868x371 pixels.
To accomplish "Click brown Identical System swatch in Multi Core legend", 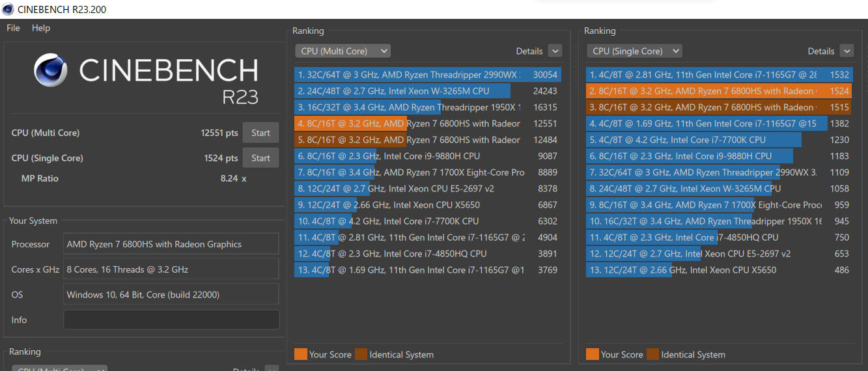I will pyautogui.click(x=360, y=354).
